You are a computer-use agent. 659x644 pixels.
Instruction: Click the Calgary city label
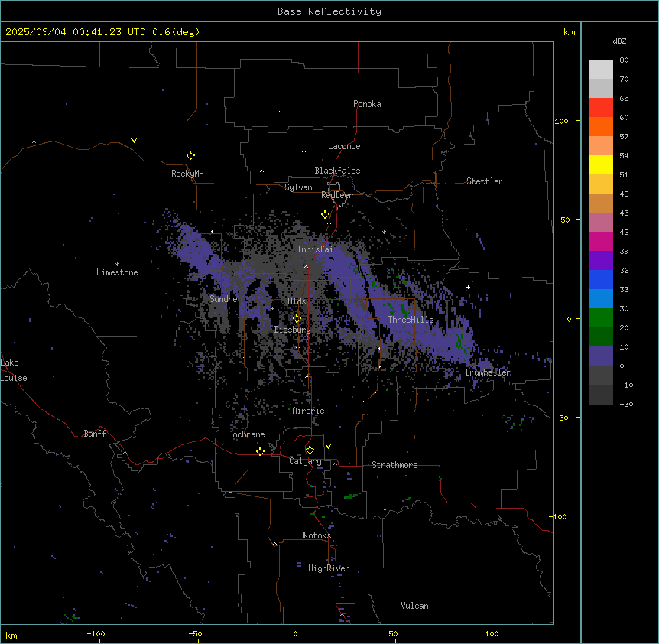(x=305, y=461)
